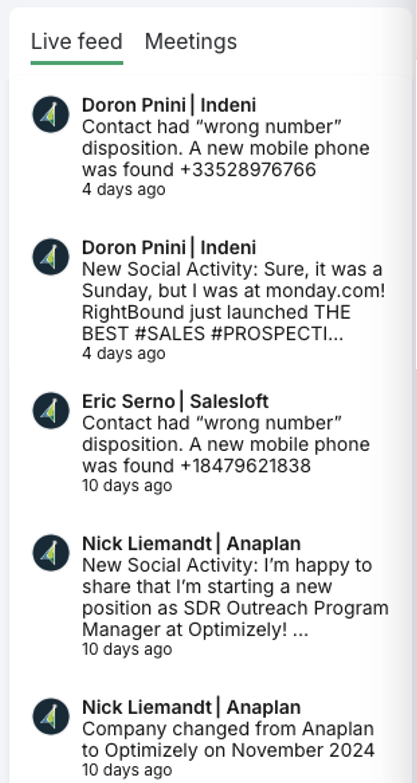This screenshot has width=417, height=783.
Task: Click Eric Serno wrong number disposition message
Action: tap(226, 444)
